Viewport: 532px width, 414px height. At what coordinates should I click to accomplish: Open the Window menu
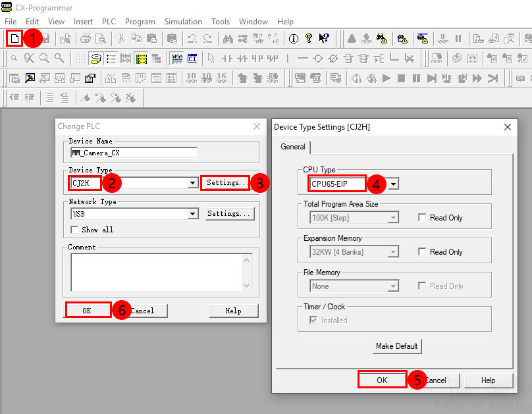pos(253,22)
